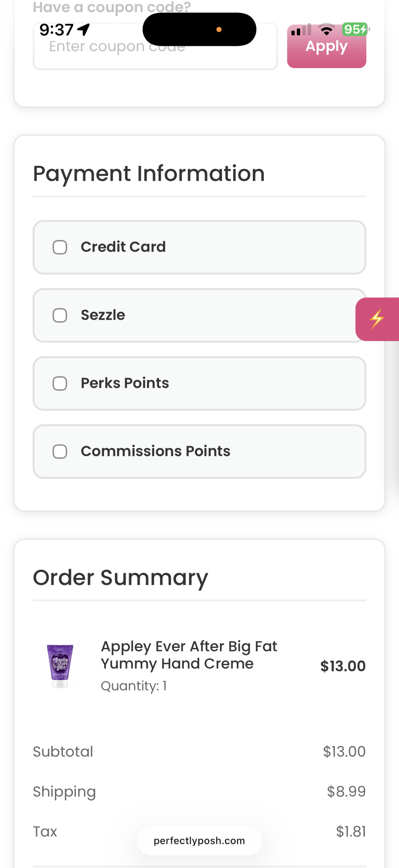Screen dimensions: 399x868
Task: Tap the 9:37 clock in status bar
Action: click(x=56, y=30)
